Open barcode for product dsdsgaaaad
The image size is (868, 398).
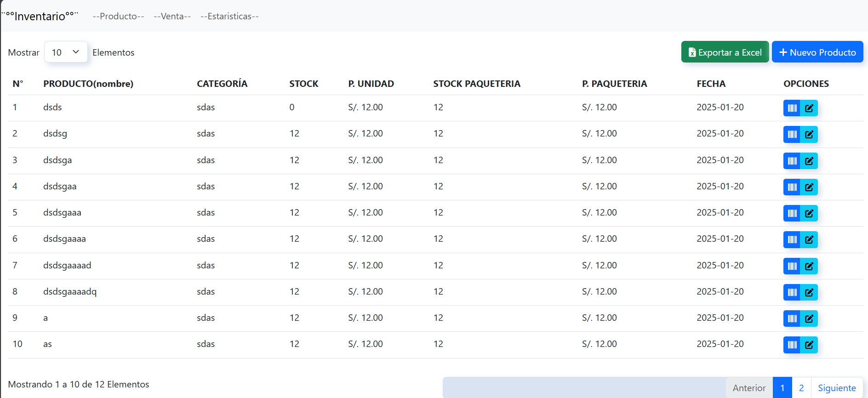pyautogui.click(x=792, y=266)
